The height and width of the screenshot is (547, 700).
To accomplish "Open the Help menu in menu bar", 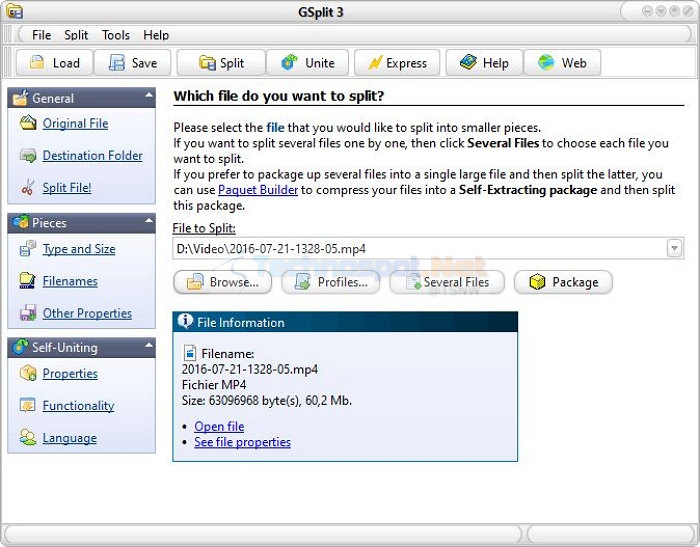I will [156, 35].
